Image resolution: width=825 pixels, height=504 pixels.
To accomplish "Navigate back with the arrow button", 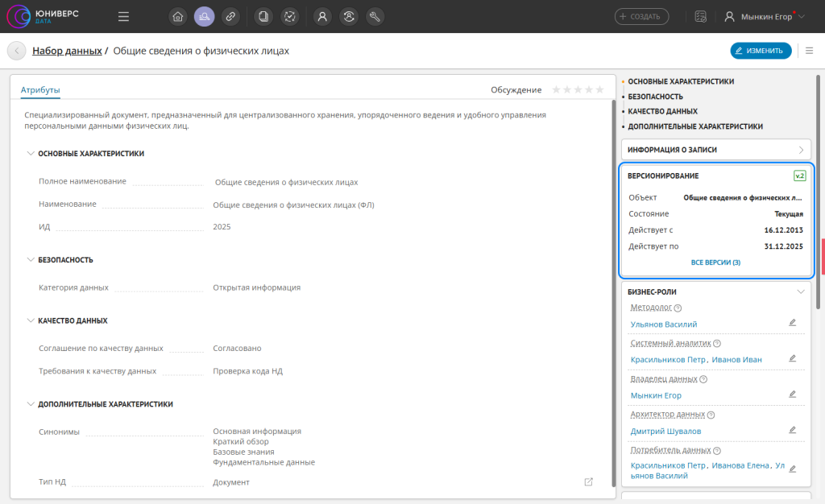I will 16,51.
